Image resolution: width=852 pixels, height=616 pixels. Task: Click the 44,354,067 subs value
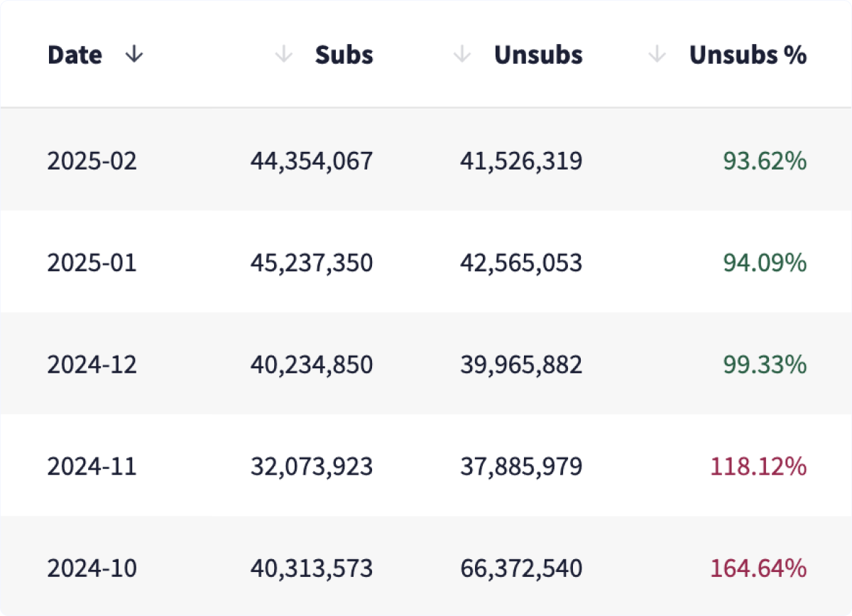[311, 161]
